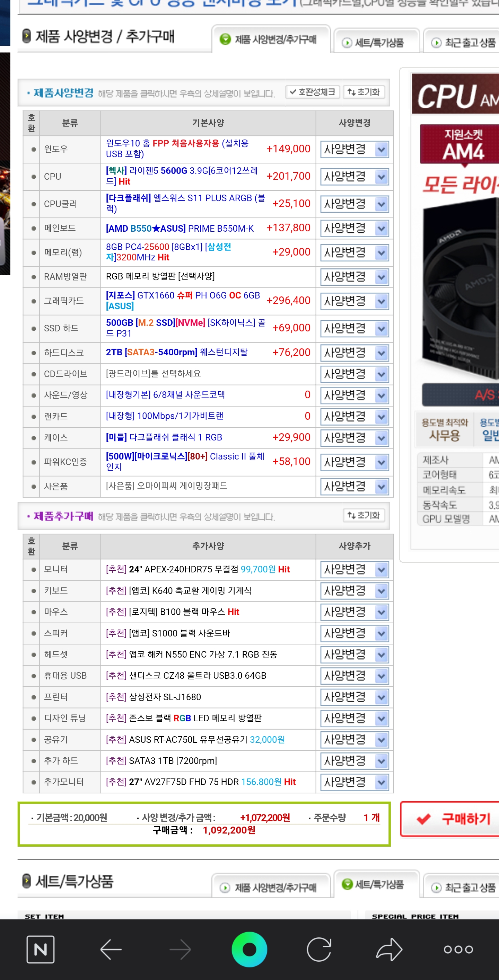Viewport: 499px width, 980px height.
Task: Click the 샌디스크 CZ48 울트라 USB3.0 link
Action: 186,676
